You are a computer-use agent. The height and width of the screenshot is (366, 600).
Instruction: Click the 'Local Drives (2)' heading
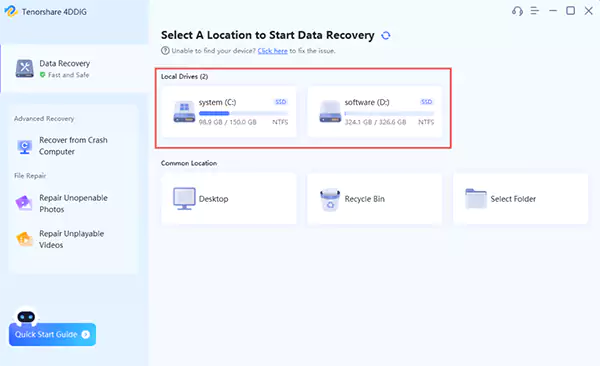point(184,77)
